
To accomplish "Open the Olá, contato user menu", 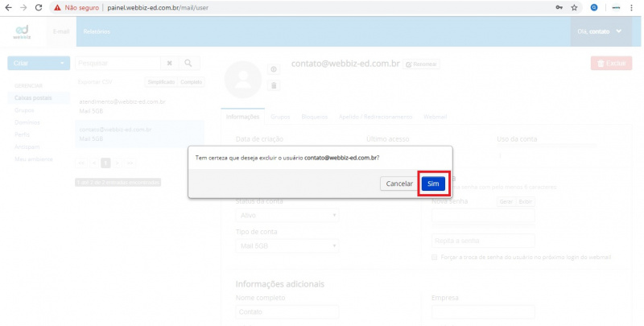I will pos(599,31).
